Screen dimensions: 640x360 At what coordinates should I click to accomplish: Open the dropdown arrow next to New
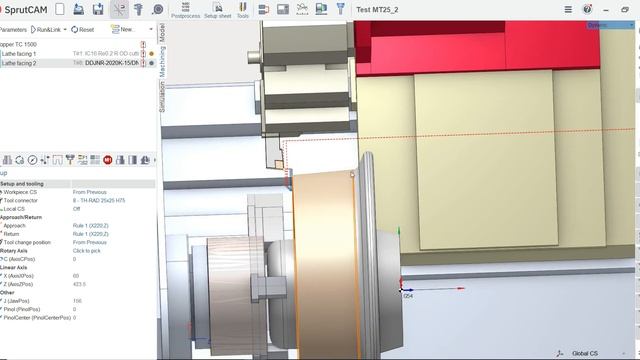[151, 29]
